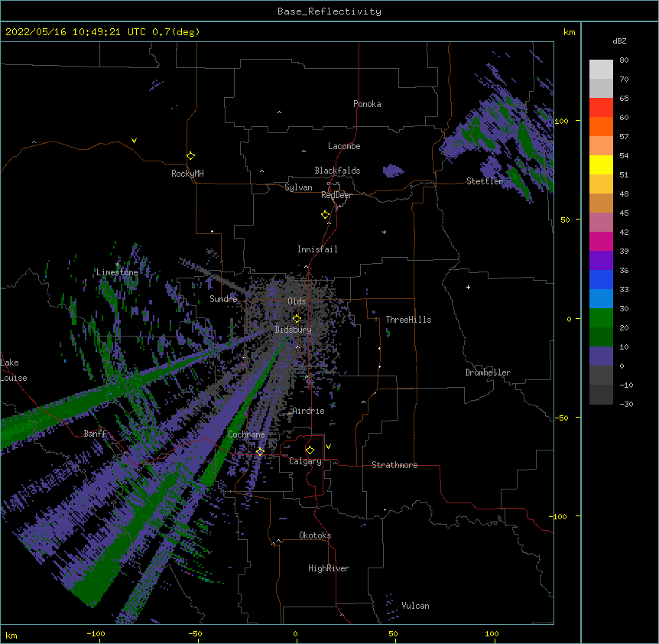The image size is (659, 644).
Task: Click the Innisfail city label
Action: (317, 249)
